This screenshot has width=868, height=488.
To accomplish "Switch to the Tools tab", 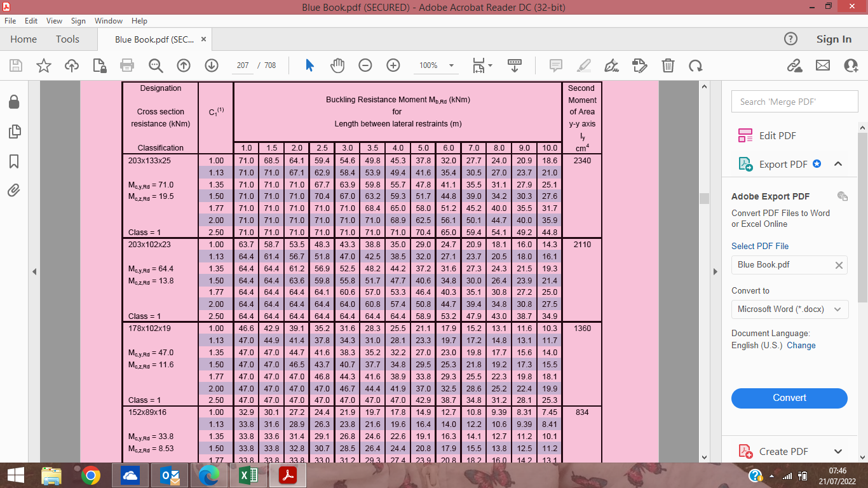I will click(x=67, y=39).
